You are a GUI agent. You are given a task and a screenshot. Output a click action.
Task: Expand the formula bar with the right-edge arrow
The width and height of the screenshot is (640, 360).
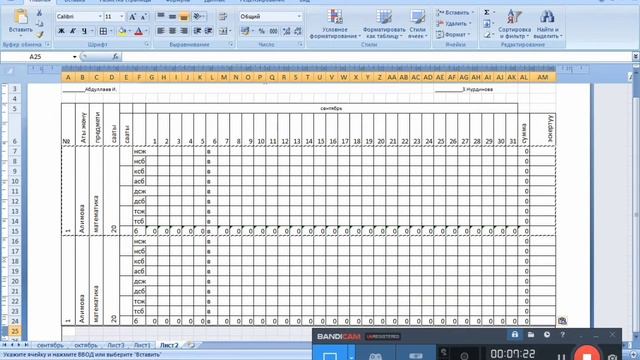[x=636, y=57]
